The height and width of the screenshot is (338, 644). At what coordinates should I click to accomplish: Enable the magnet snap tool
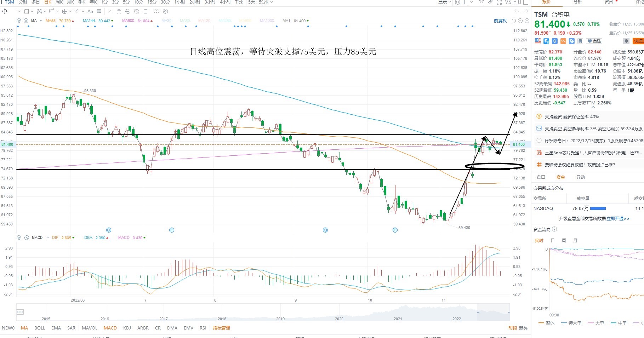[x=119, y=11]
